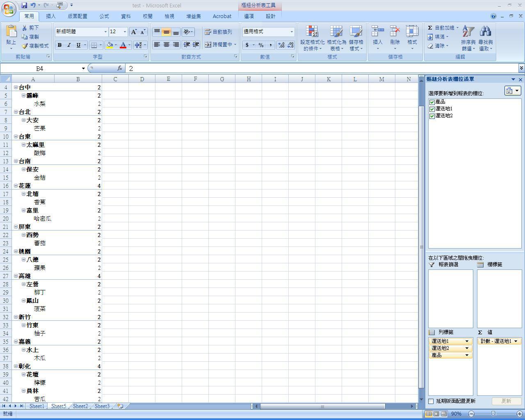Click the Insert Function fx icon
This screenshot has width=525, height=420.
[x=120, y=68]
